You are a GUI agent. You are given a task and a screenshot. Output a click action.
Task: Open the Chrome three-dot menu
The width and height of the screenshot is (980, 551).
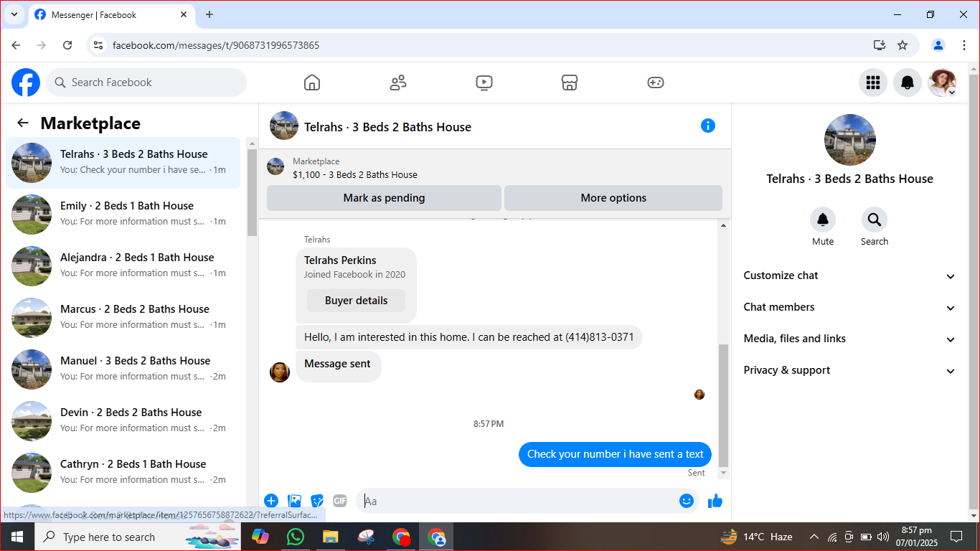coord(964,45)
